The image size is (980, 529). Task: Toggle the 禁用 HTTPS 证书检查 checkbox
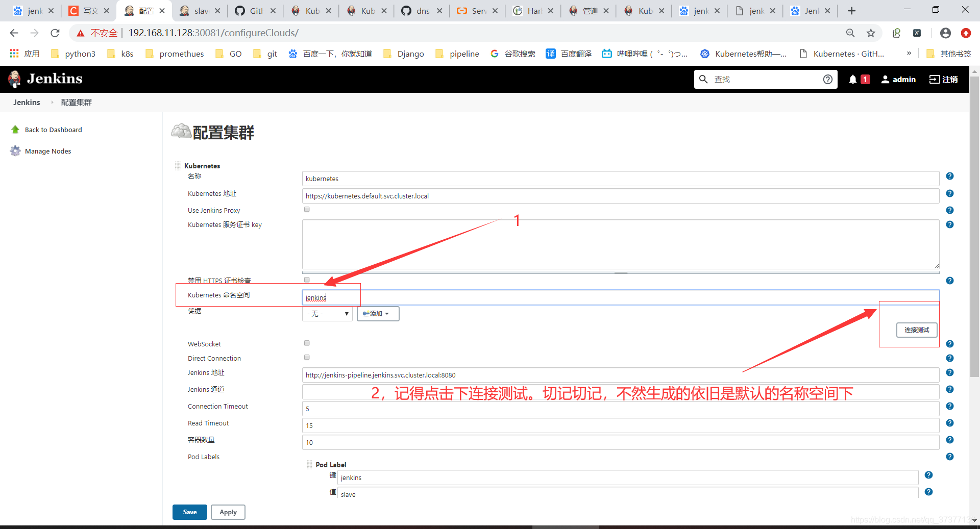(x=307, y=280)
